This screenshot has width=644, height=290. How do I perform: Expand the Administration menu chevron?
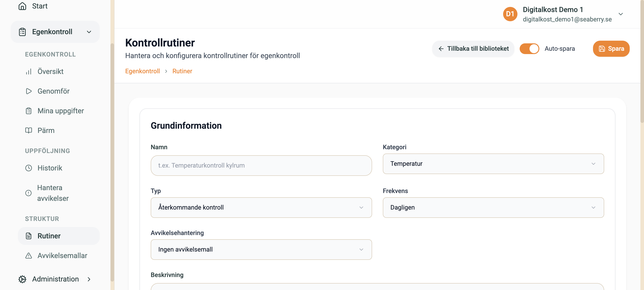[x=89, y=279]
